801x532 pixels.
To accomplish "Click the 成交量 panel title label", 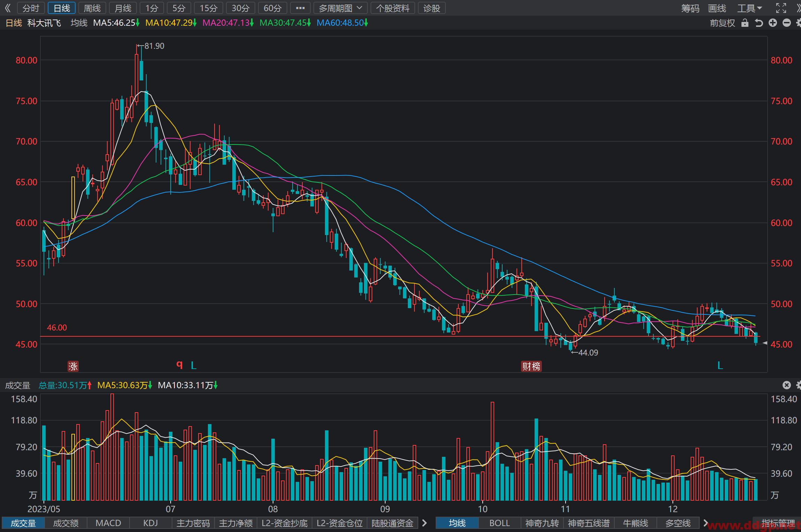I will [x=18, y=385].
